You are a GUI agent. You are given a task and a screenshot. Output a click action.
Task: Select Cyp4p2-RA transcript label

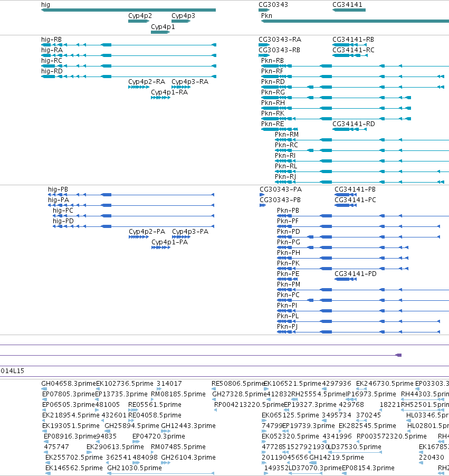[x=147, y=82]
